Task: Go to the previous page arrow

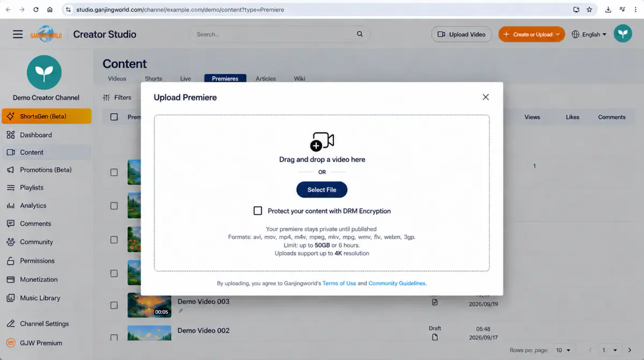Action: tap(590, 350)
